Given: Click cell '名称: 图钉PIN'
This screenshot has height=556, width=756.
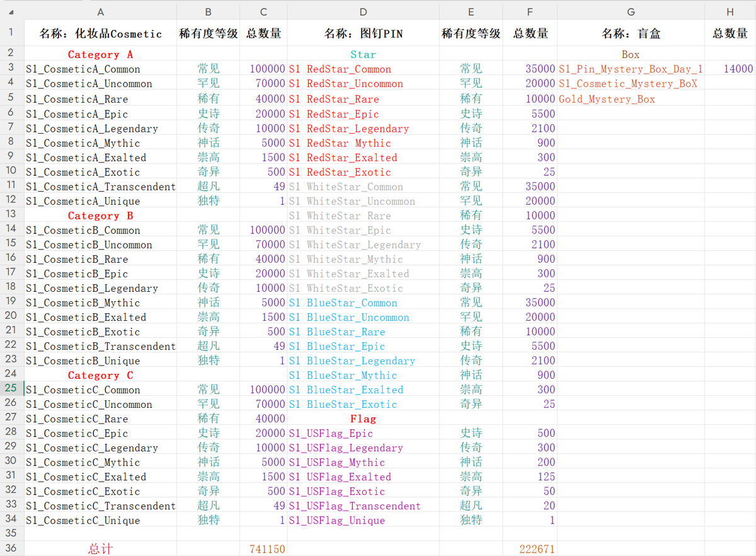Looking at the screenshot, I should click(x=364, y=34).
